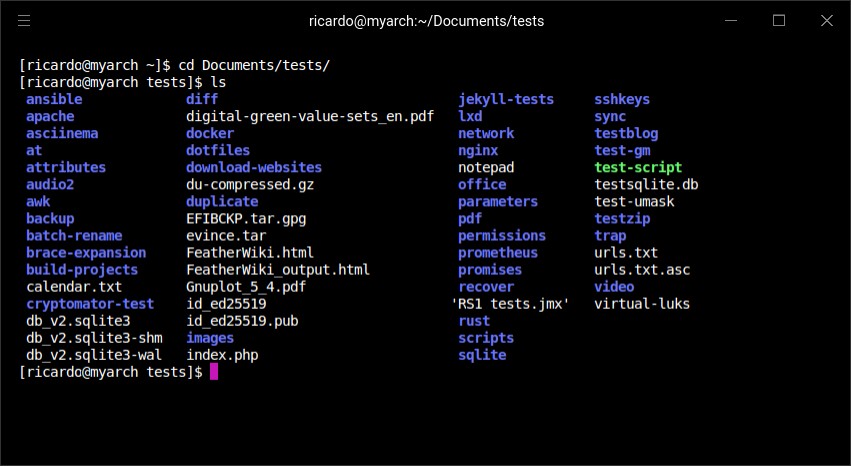Click the 'lxd' directory name
Image resolution: width=851 pixels, height=466 pixels.
(470, 116)
